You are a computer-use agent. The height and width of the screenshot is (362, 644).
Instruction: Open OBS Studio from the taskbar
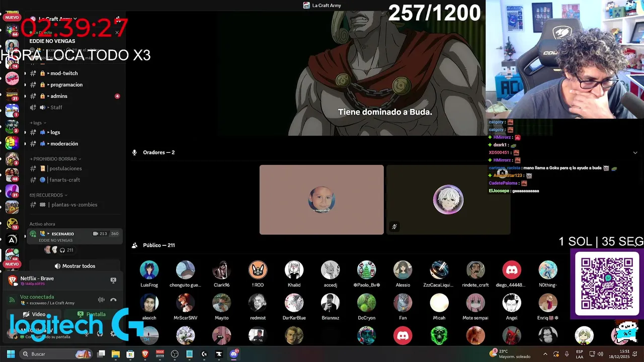(x=175, y=354)
